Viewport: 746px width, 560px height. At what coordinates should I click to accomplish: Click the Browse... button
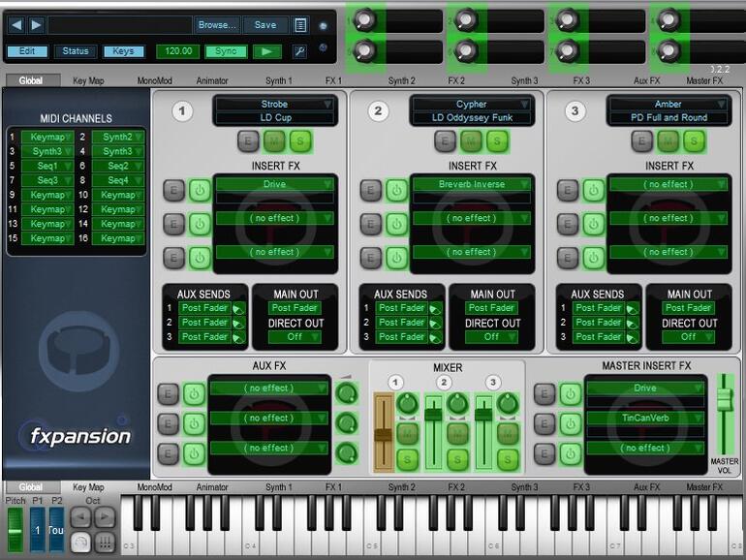(217, 25)
